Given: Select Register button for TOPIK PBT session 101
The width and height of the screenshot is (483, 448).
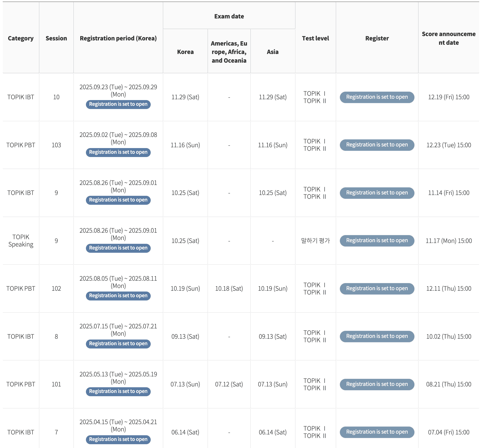Looking at the screenshot, I should (x=377, y=384).
